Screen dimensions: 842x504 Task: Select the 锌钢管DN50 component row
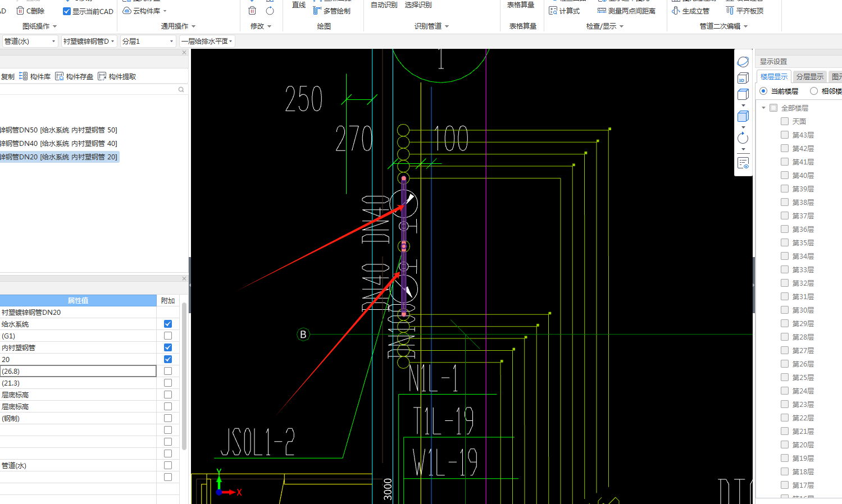(58, 130)
